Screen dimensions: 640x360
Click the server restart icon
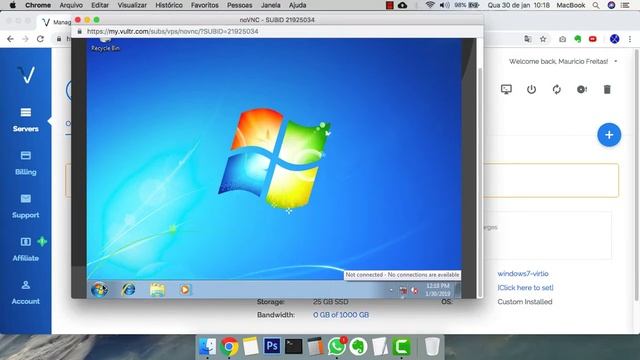(x=557, y=89)
